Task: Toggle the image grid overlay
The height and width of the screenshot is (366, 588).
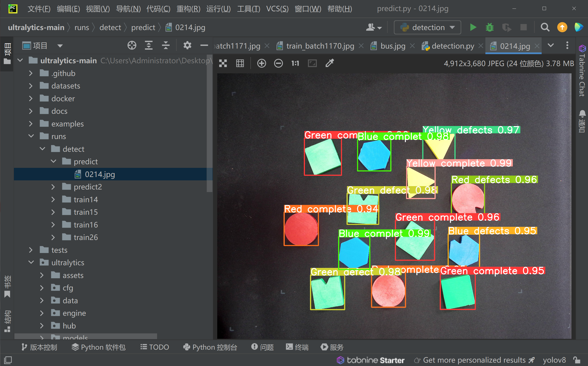Action: [240, 63]
